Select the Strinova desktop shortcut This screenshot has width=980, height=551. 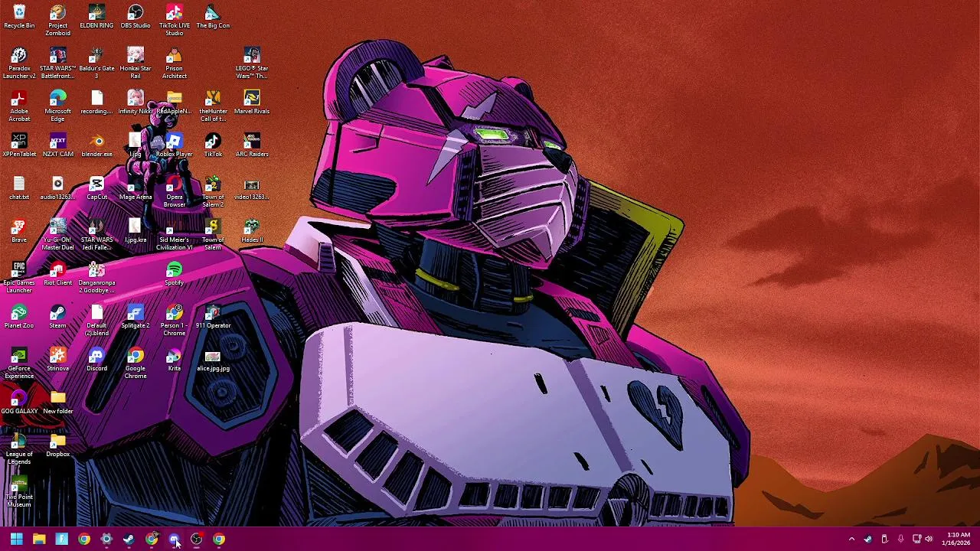coord(58,360)
